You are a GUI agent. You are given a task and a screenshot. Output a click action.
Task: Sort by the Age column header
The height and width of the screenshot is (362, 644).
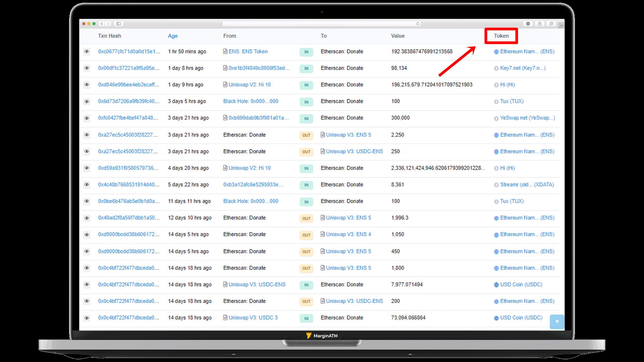tap(173, 36)
